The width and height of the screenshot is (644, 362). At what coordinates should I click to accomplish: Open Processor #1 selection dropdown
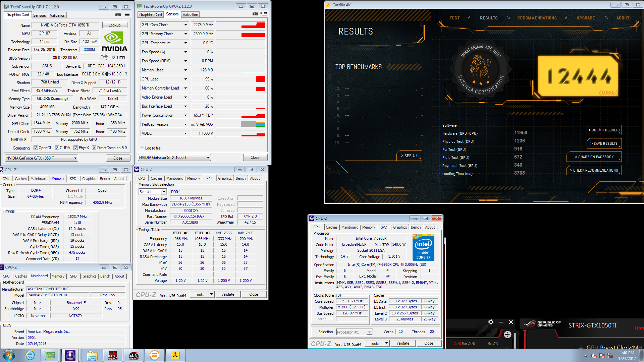354,332
